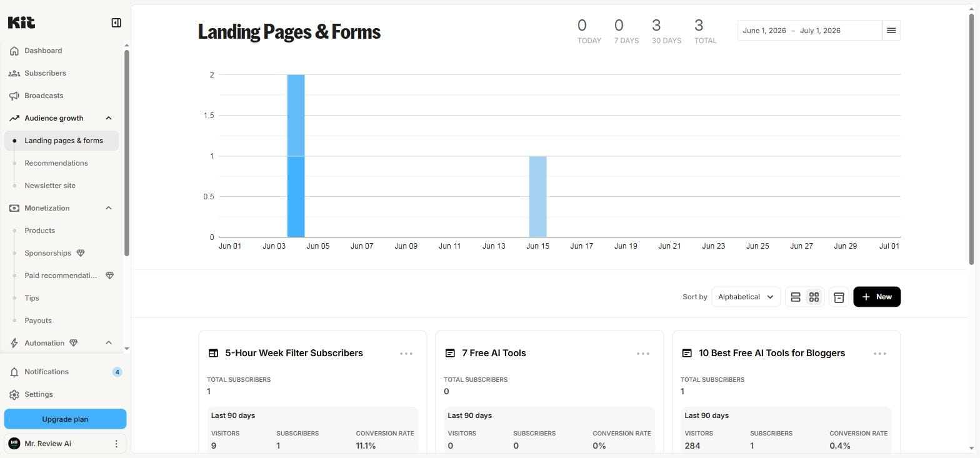The height and width of the screenshot is (458, 980).
Task: Open options for 10 Best Free AI Tools card
Action: (x=880, y=354)
